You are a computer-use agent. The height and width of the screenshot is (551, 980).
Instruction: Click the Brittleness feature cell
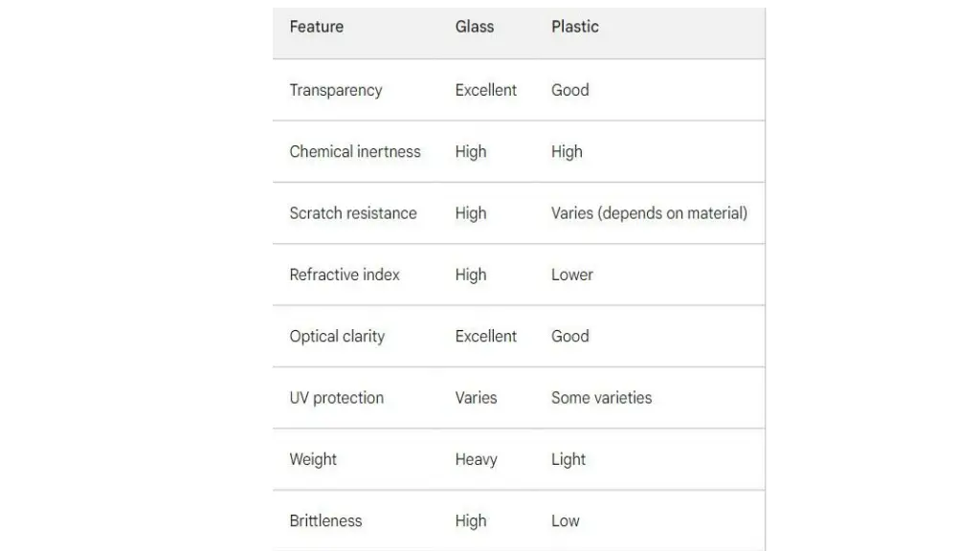[325, 521]
